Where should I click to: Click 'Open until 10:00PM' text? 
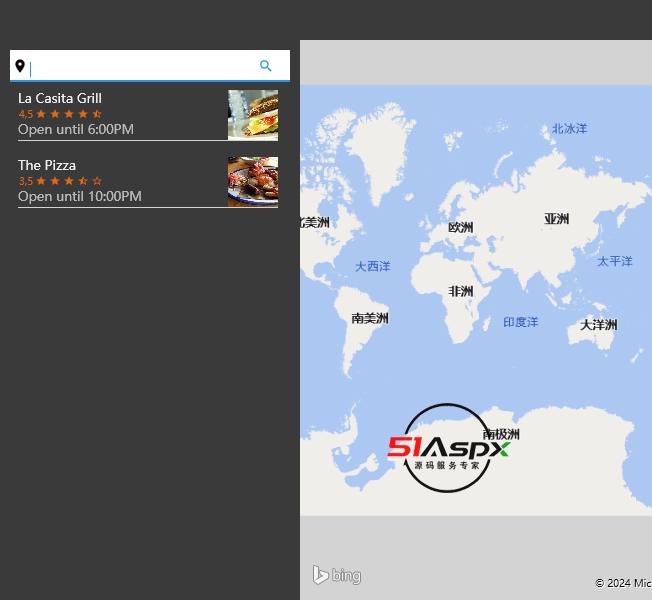coord(80,196)
